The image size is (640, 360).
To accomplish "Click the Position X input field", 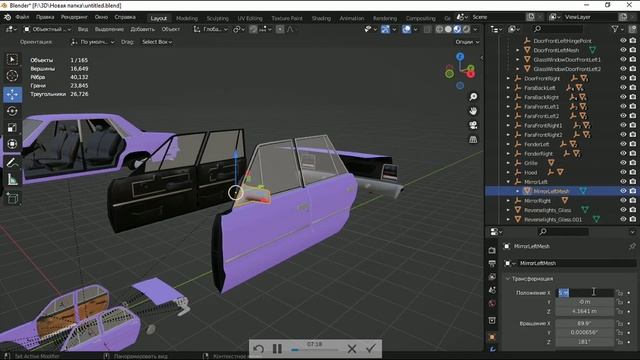I will tap(584, 293).
